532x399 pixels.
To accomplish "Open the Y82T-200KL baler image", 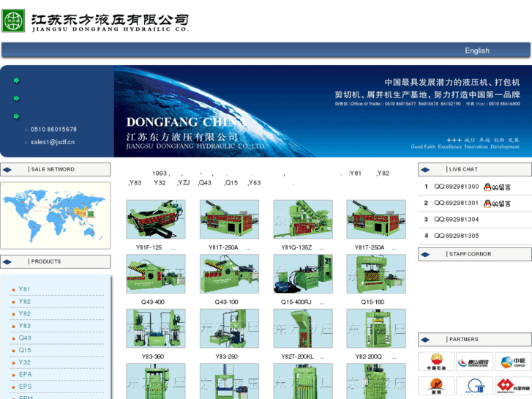I will click(x=303, y=329).
